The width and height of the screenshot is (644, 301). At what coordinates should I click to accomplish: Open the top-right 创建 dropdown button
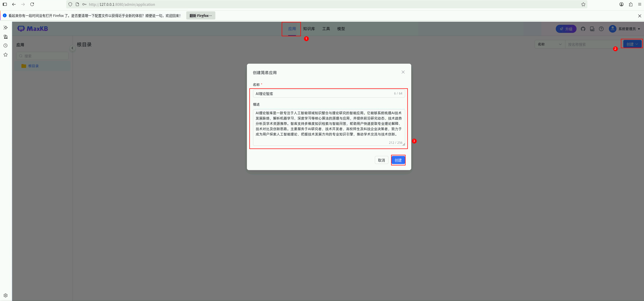tap(632, 44)
